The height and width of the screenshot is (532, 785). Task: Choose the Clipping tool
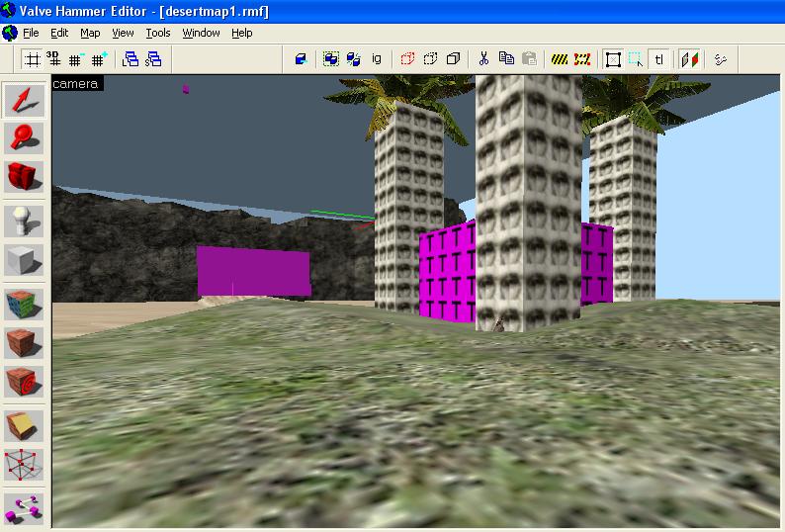point(24,426)
